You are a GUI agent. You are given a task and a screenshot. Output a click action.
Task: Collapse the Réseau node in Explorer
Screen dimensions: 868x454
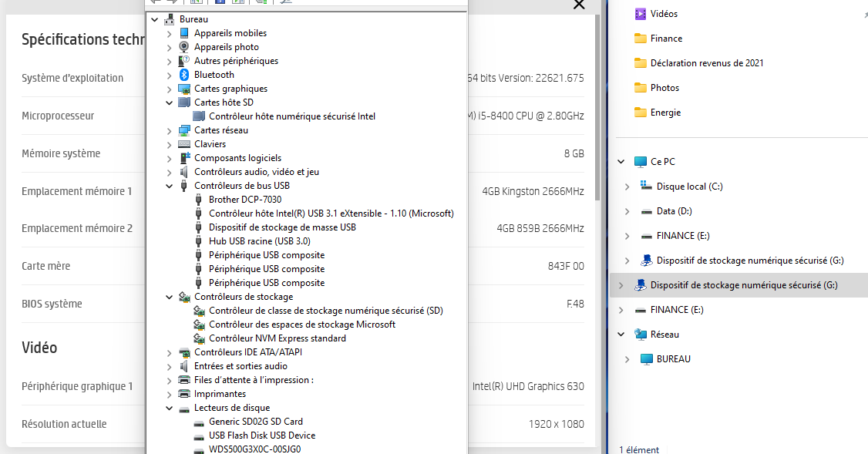[x=621, y=335]
